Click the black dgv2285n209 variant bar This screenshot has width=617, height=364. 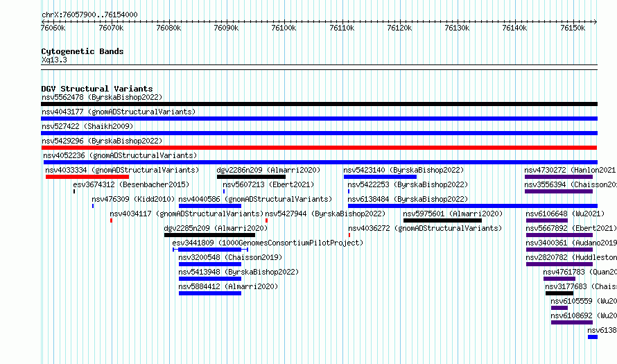pyautogui.click(x=210, y=235)
